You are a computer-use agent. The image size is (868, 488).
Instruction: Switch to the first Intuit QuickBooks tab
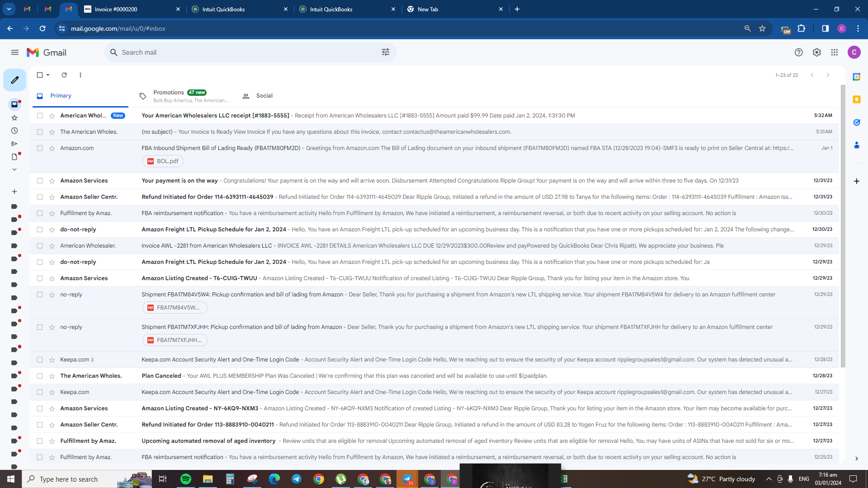pyautogui.click(x=240, y=9)
